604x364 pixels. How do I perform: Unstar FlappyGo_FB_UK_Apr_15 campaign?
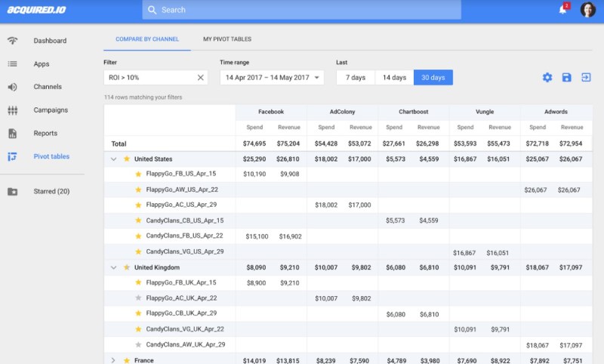tap(138, 282)
